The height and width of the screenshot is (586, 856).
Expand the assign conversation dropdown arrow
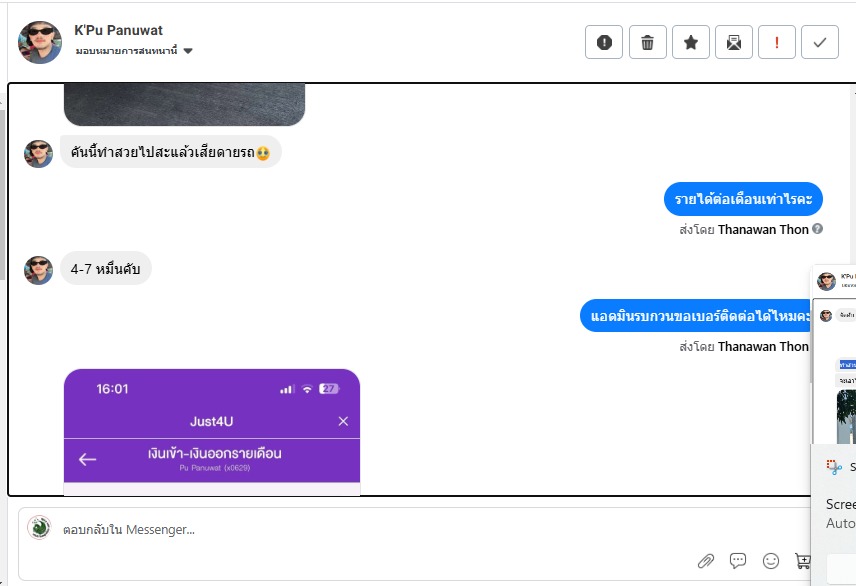[x=188, y=51]
